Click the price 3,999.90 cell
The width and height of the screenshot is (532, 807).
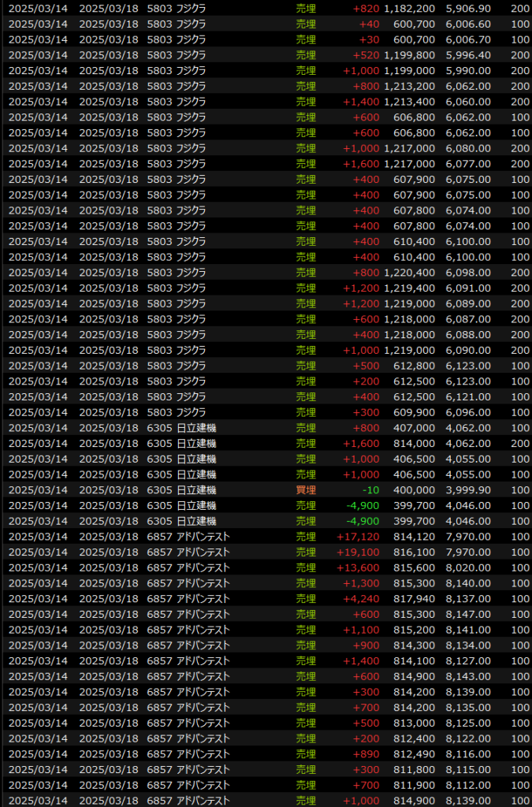(x=468, y=489)
